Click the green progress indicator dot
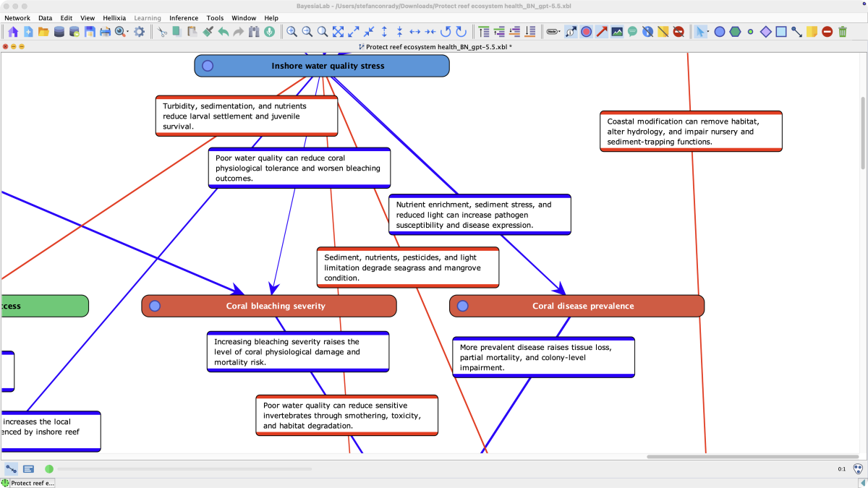This screenshot has height=488, width=868. point(49,469)
